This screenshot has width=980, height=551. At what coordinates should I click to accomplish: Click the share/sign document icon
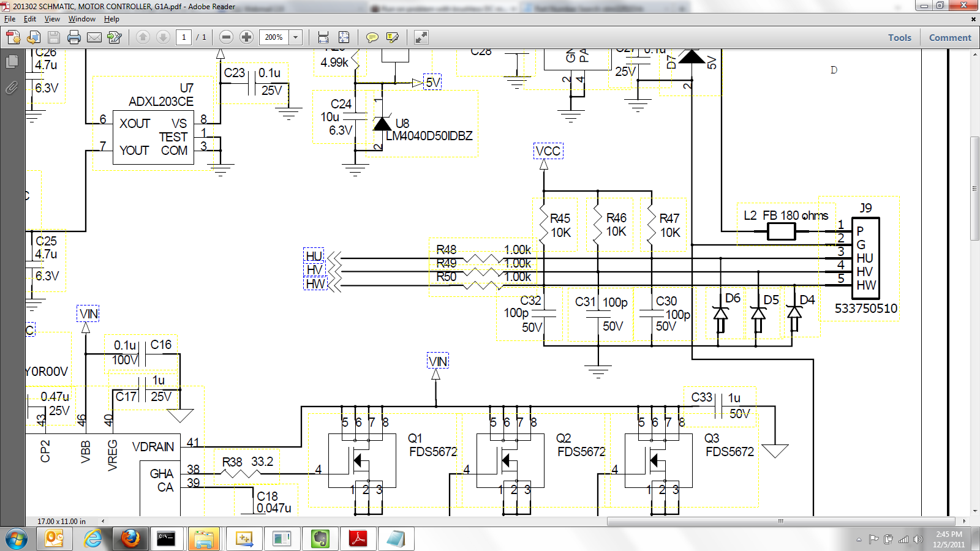click(x=115, y=37)
